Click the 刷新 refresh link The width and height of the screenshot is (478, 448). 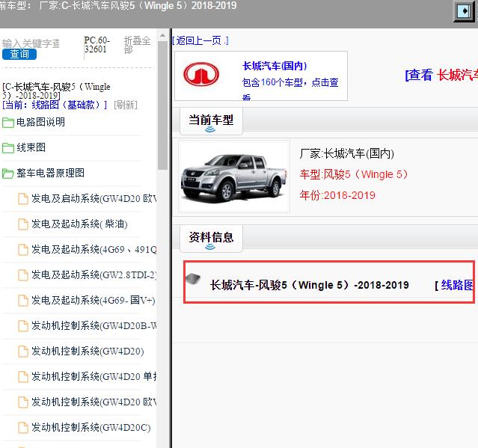point(126,105)
